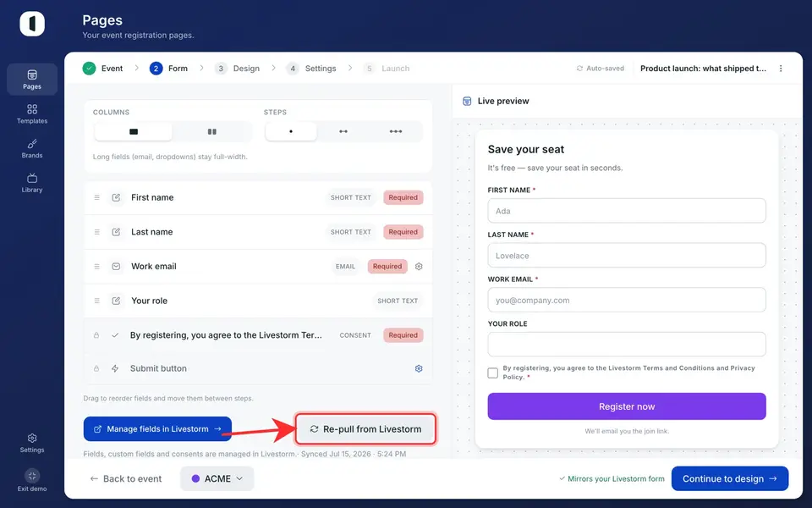Grab the drag handle for First name
The image size is (812, 508).
click(x=96, y=197)
